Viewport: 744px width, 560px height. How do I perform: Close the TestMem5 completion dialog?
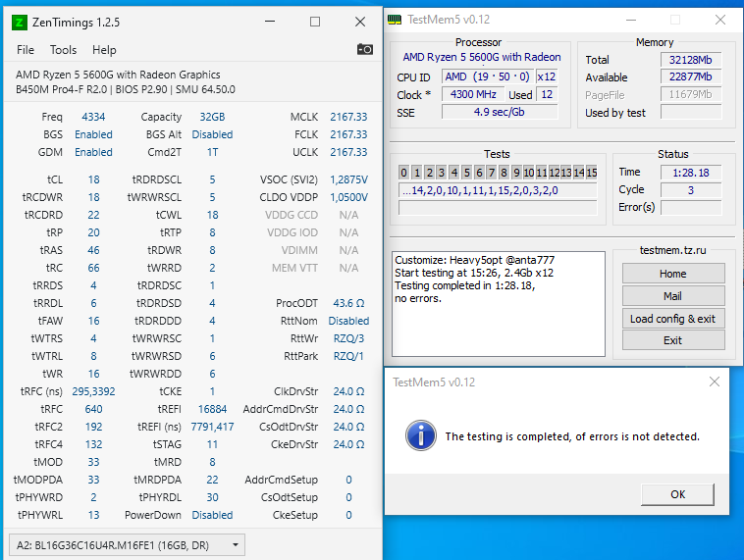(715, 382)
